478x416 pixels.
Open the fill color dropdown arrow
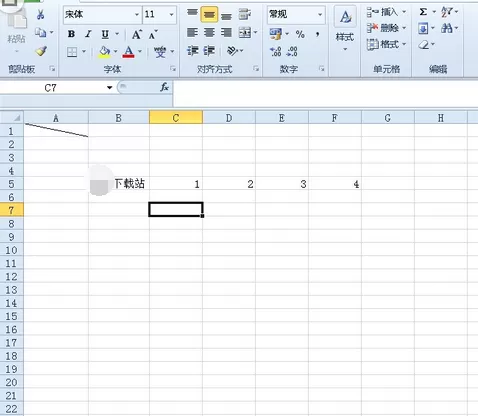tap(115, 51)
